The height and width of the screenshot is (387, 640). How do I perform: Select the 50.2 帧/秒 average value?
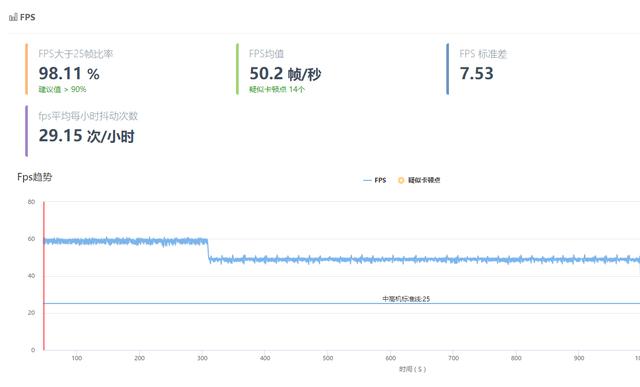(x=285, y=74)
